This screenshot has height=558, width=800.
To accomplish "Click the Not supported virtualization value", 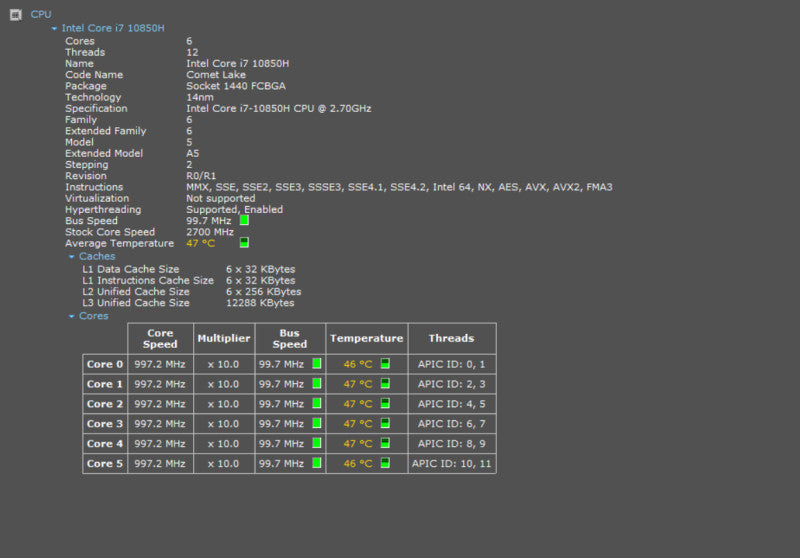I will coord(220,198).
